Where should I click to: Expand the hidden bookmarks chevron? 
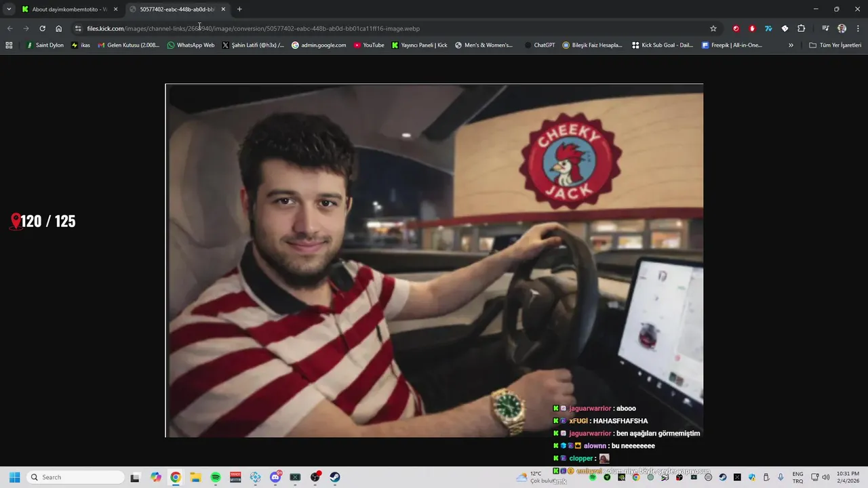[791, 45]
